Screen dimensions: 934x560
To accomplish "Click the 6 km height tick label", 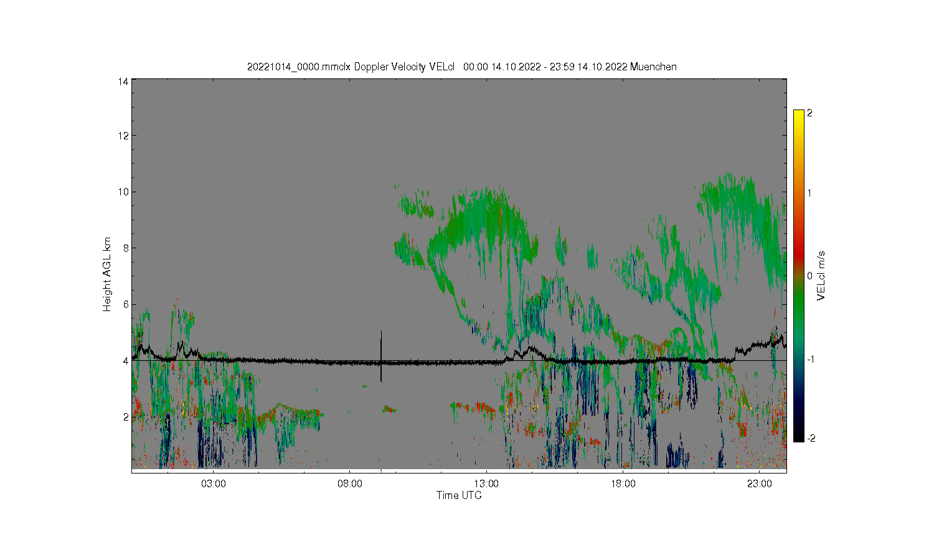I will 126,304.
